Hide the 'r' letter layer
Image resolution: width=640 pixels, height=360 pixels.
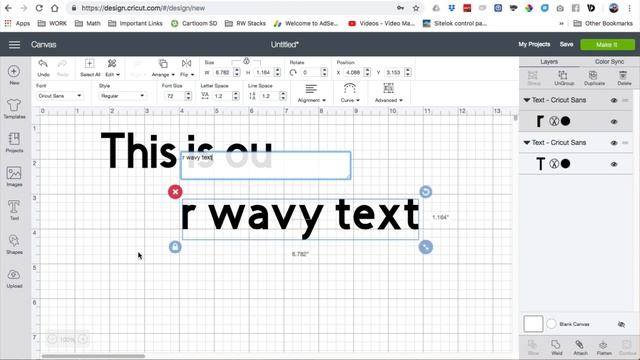coord(614,122)
